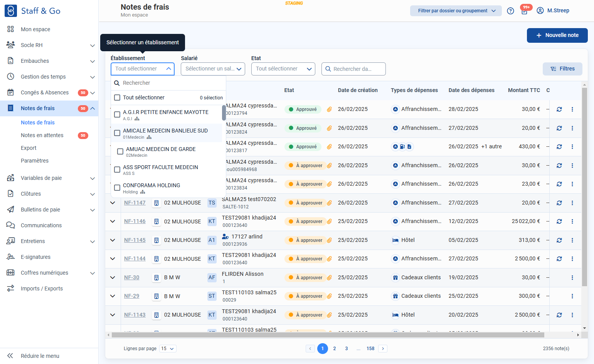Open Notes en attentes submenu item
This screenshot has height=364, width=594.
pos(42,135)
